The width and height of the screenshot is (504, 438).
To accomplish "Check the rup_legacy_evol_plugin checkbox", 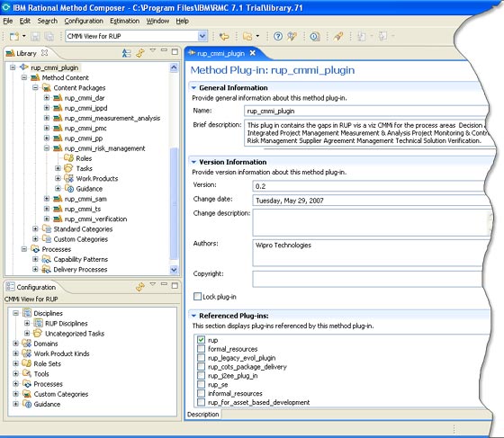I will pyautogui.click(x=202, y=358).
